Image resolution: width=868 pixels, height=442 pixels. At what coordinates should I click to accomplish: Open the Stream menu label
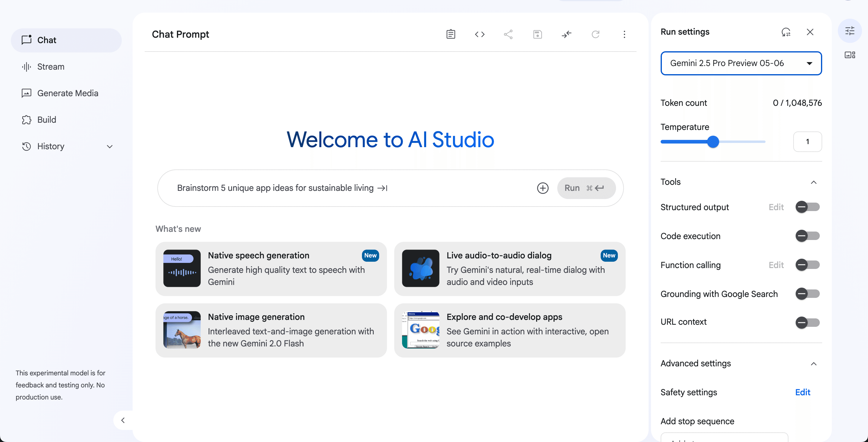(51, 67)
